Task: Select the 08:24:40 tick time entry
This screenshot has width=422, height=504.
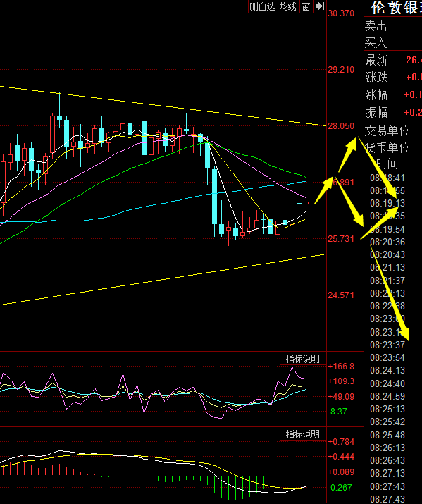Action: pyautogui.click(x=387, y=383)
